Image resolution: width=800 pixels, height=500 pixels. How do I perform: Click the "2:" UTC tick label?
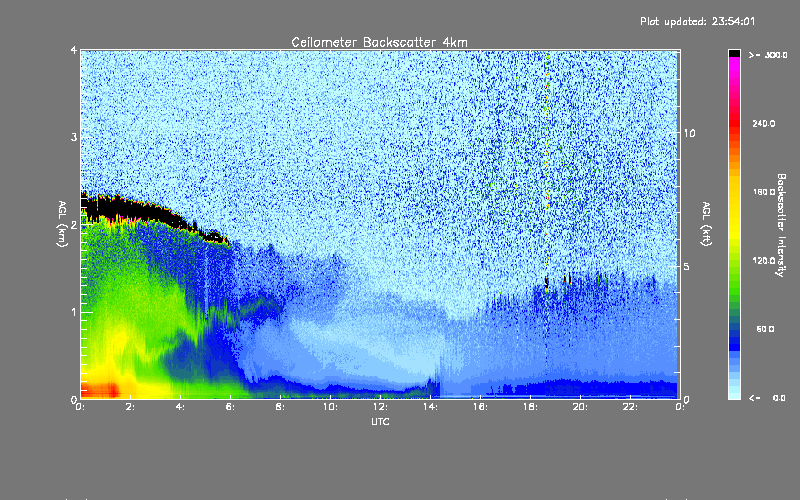coord(131,407)
